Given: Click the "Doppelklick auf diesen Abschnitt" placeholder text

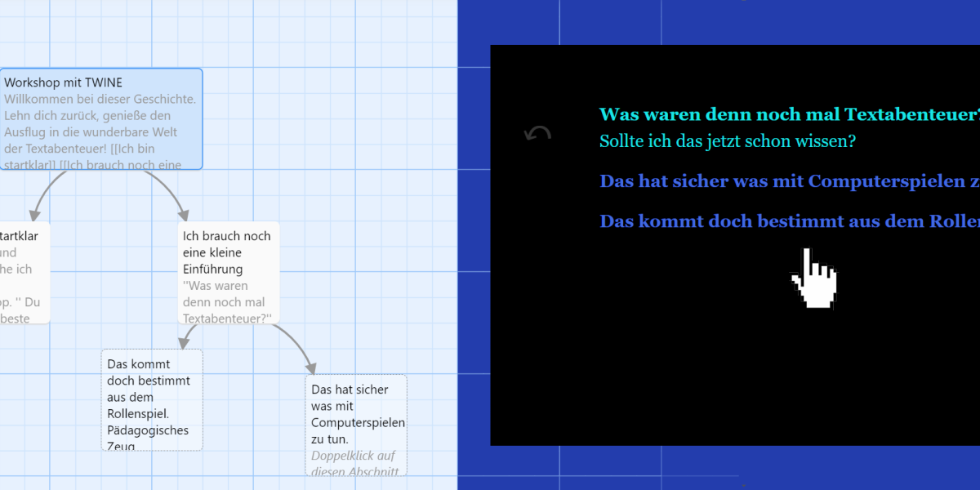Looking at the screenshot, I should 354,463.
